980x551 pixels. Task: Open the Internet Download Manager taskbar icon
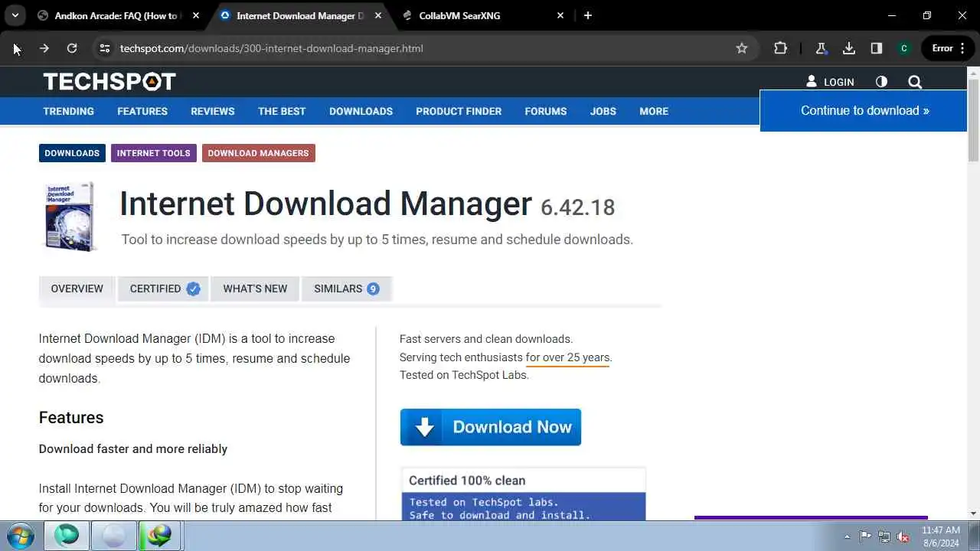[160, 536]
